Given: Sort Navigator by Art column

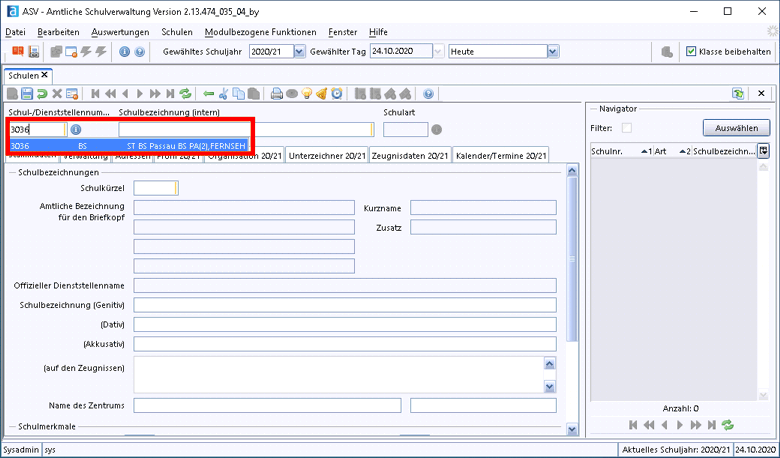Looking at the screenshot, I should (672, 151).
